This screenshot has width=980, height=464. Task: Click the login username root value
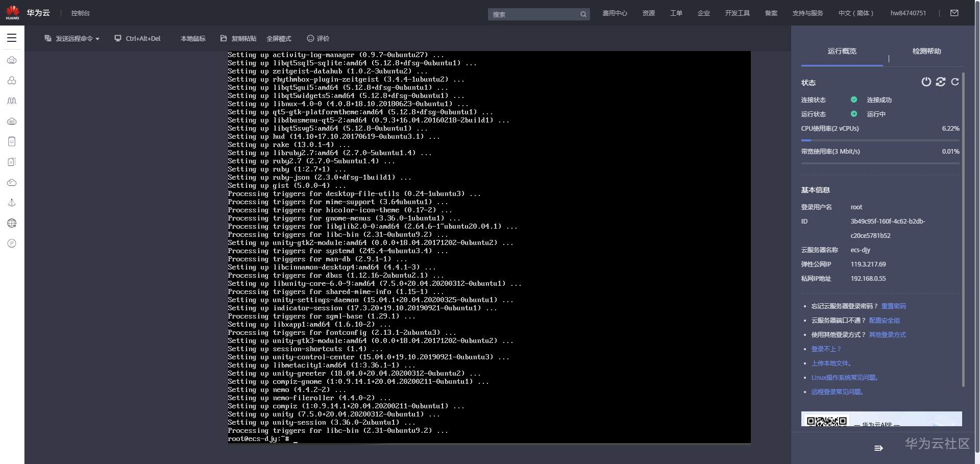coord(856,207)
